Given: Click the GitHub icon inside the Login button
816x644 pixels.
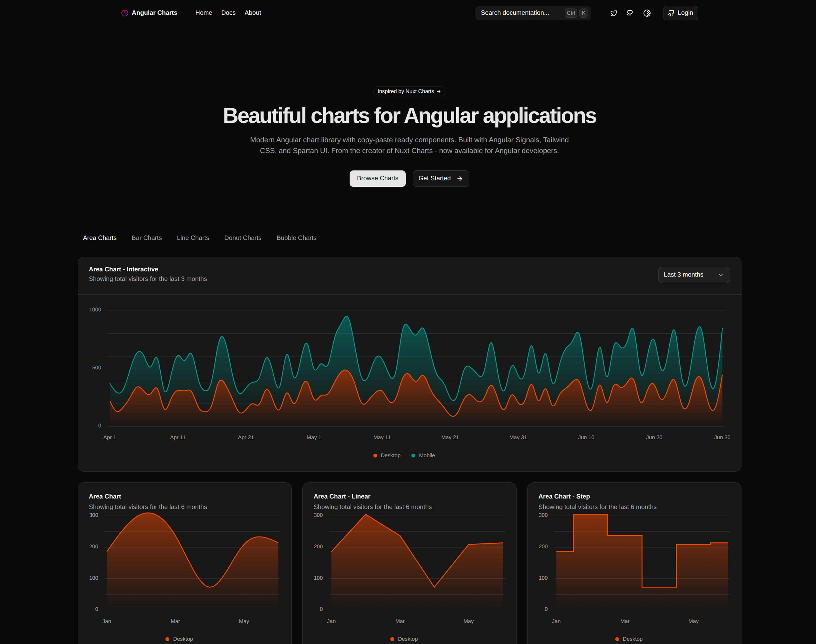Looking at the screenshot, I should (671, 13).
